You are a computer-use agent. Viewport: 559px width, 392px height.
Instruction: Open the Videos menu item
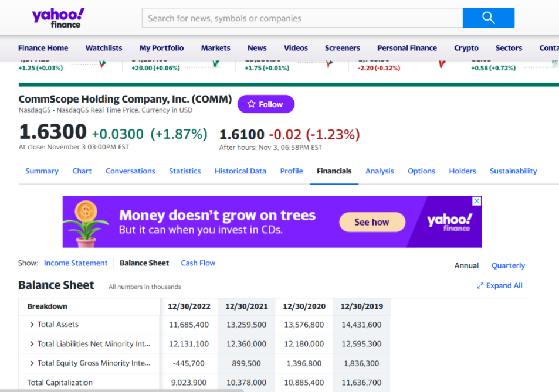[x=296, y=48]
